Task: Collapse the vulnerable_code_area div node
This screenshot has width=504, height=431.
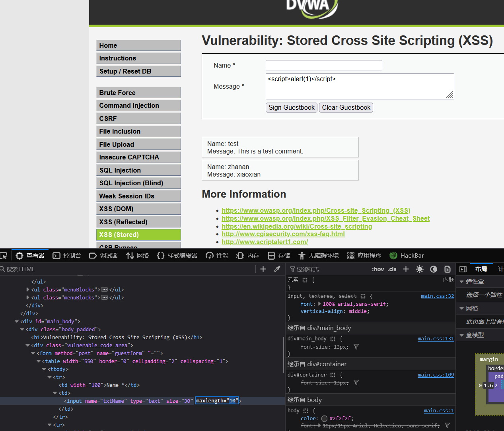Action: 28,345
